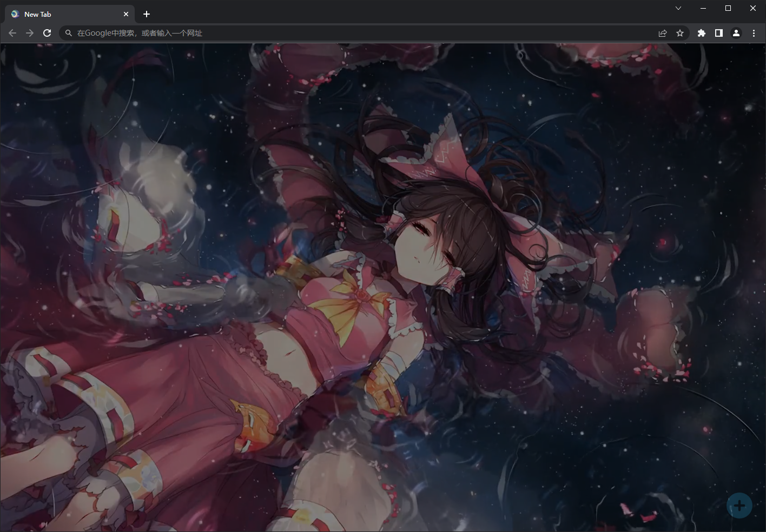Open the profile avatar menu

coord(736,33)
